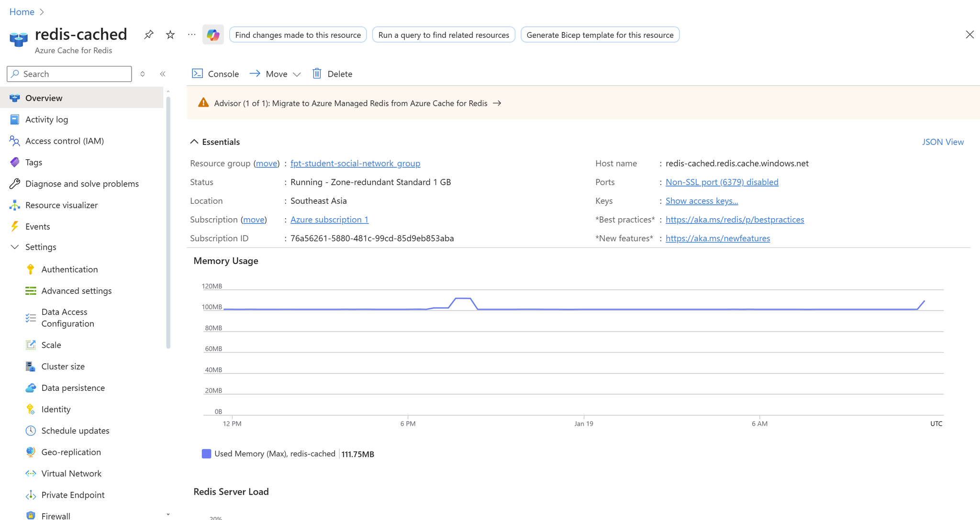Focus the sidebar Search field
The image size is (980, 520).
[x=69, y=74]
